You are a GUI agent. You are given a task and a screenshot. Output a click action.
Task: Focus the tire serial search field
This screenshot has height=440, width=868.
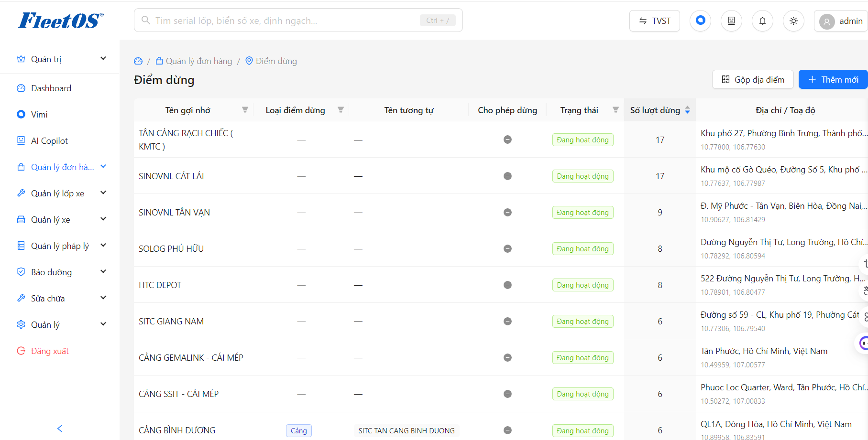point(298,20)
